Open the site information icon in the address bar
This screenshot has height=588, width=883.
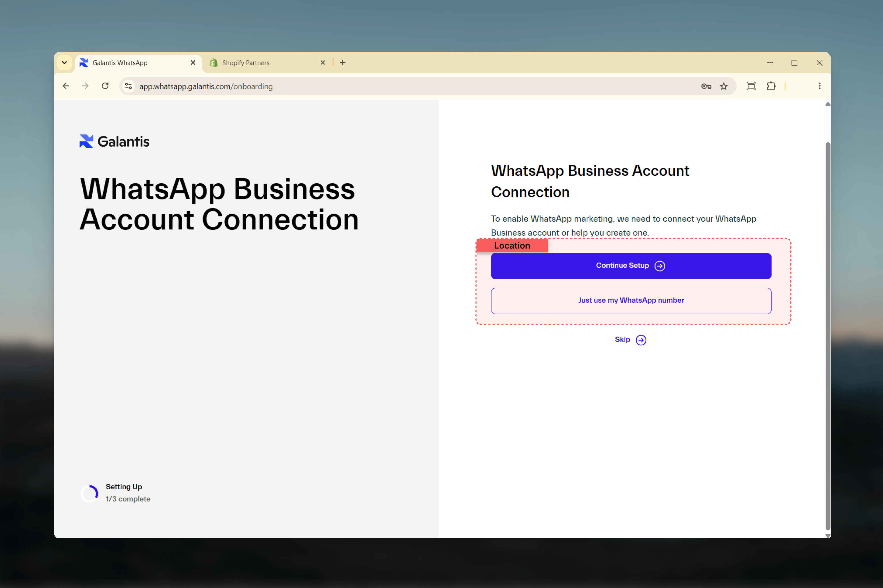pos(128,86)
